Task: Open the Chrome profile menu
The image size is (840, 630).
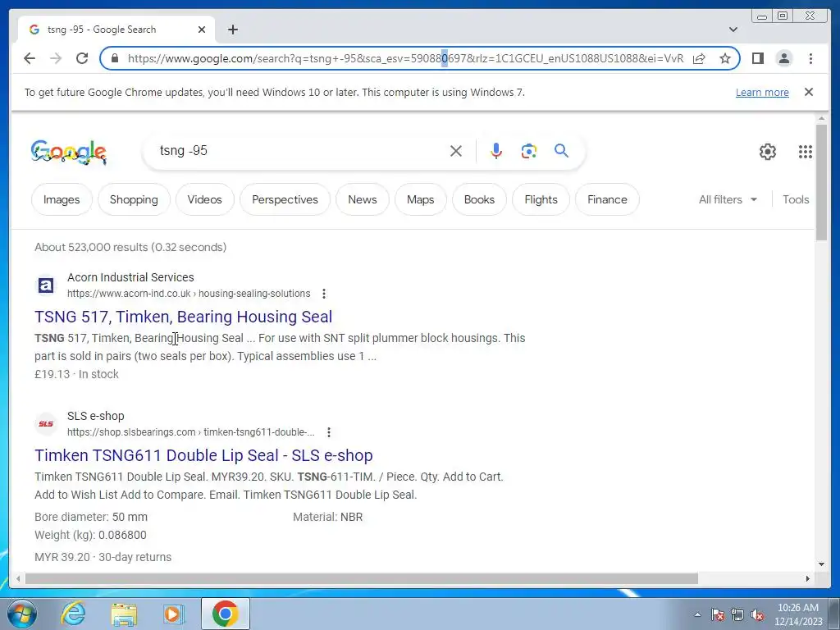Action: pos(783,58)
